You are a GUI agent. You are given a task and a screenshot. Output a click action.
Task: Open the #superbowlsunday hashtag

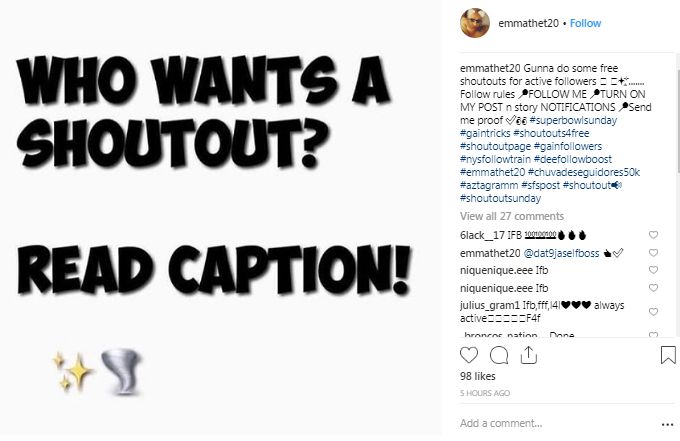click(573, 120)
